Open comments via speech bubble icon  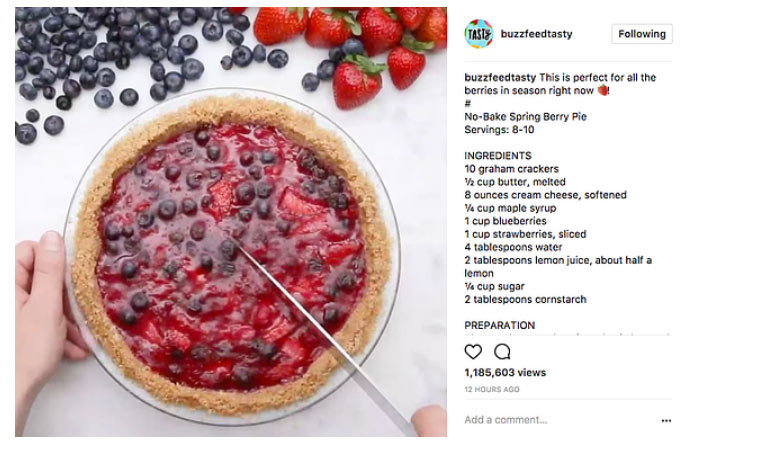(x=502, y=351)
